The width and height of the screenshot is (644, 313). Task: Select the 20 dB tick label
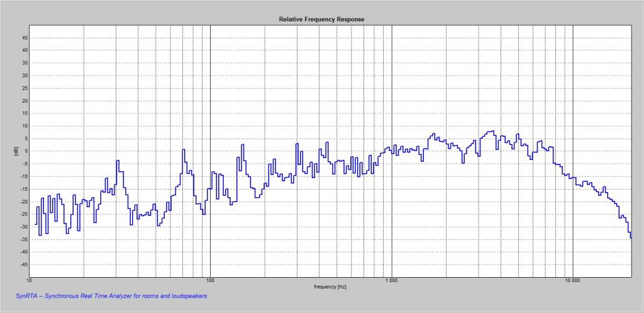click(x=25, y=101)
